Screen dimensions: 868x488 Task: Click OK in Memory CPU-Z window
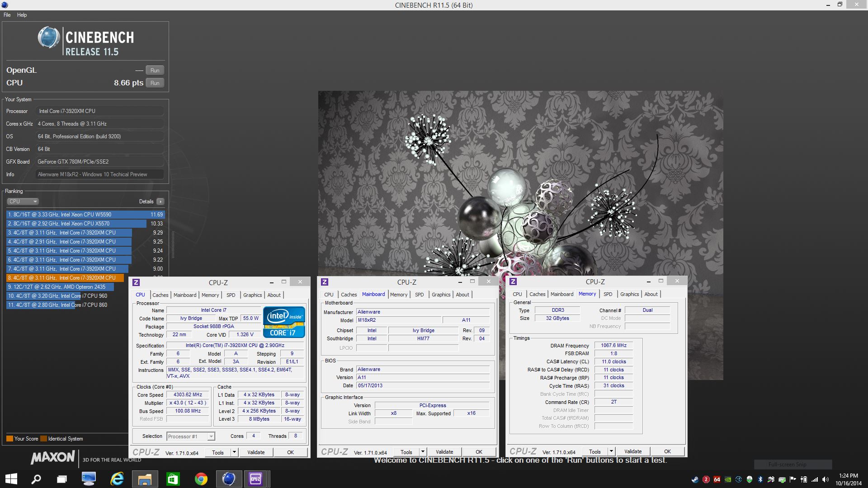tap(667, 451)
